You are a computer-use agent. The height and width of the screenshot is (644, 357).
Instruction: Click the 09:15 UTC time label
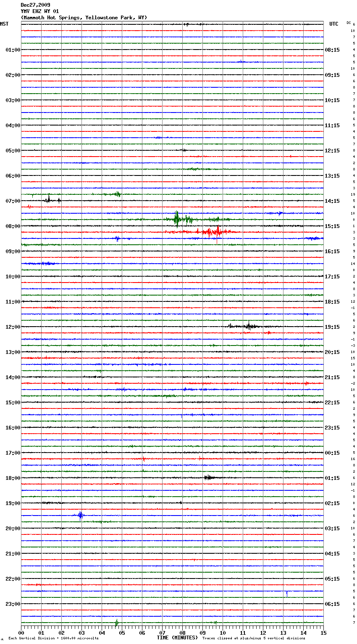(x=332, y=75)
